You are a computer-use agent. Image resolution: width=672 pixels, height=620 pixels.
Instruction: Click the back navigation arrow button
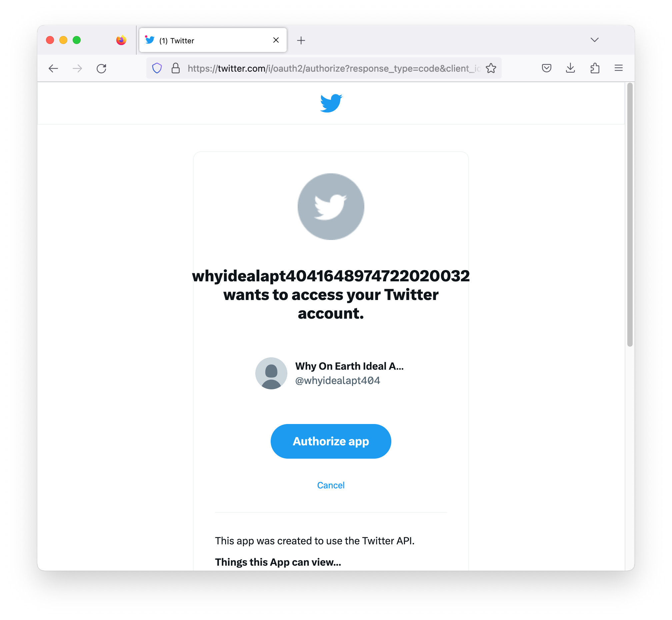pos(54,68)
